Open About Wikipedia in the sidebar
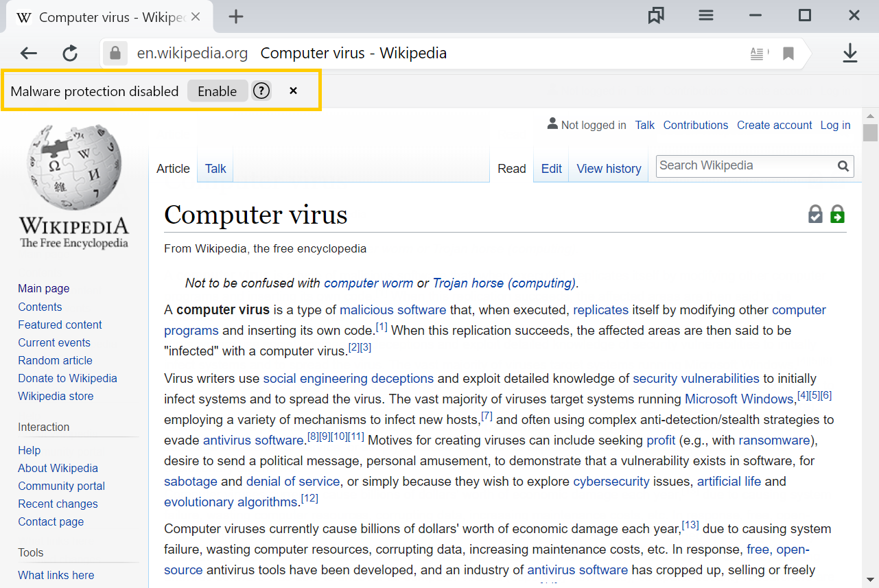879x588 pixels. click(x=58, y=468)
